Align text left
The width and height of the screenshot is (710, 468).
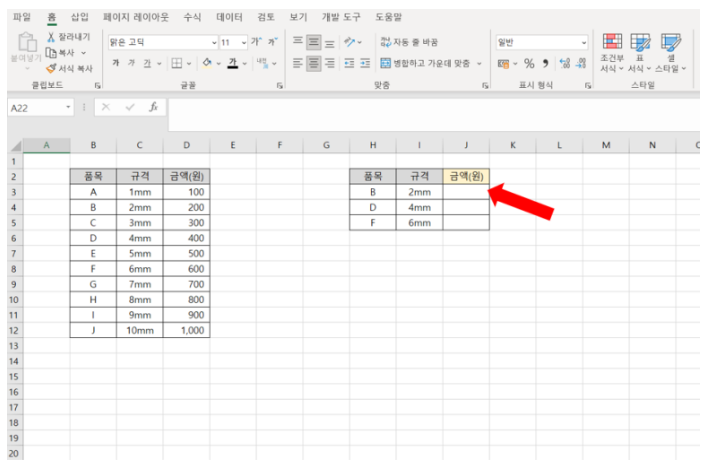[297, 63]
